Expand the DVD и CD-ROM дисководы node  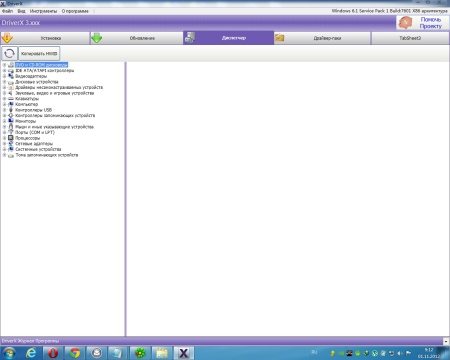[x=4, y=65]
